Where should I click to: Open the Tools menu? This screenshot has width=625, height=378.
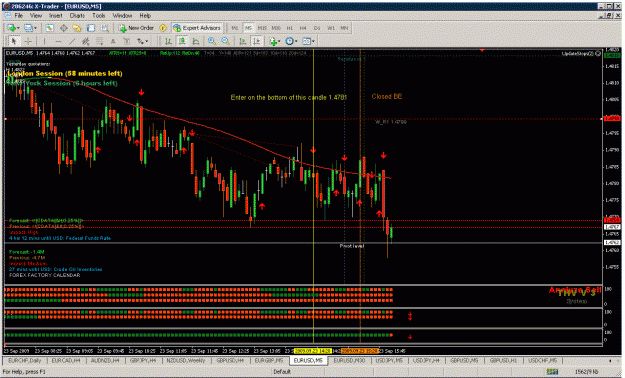(98, 16)
